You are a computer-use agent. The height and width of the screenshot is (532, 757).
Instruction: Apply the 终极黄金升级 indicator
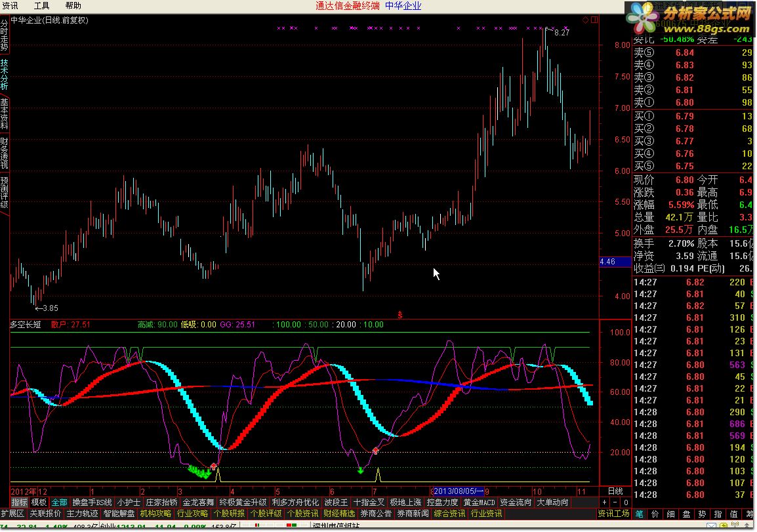[x=243, y=502]
